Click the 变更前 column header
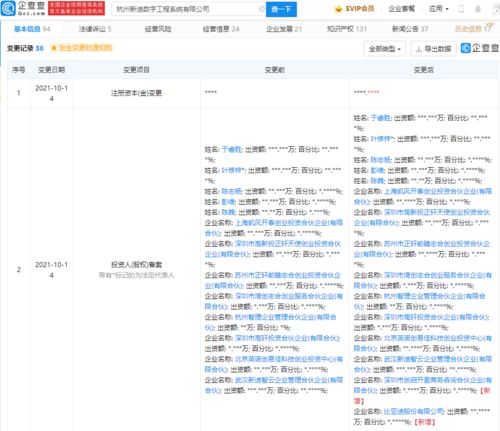Image resolution: width=500 pixels, height=431 pixels. 275,70
